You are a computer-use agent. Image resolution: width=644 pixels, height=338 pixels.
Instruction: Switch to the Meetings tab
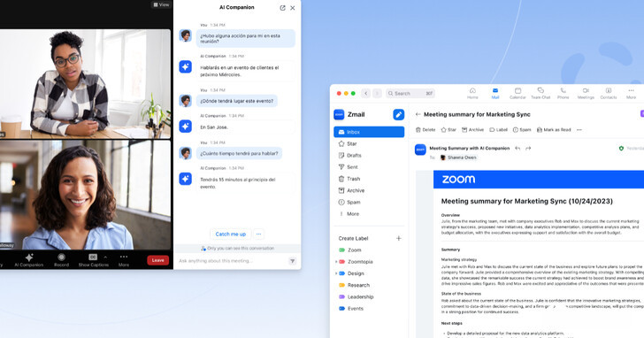tap(586, 93)
